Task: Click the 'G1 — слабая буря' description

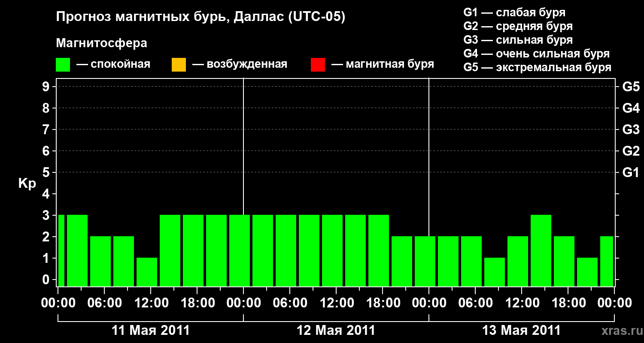Action: [514, 12]
